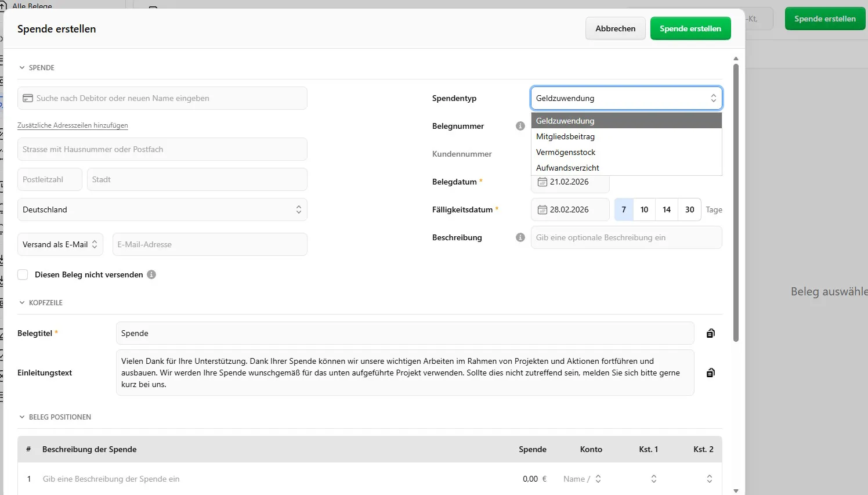This screenshot has height=495, width=868.
Task: Choose Mitgliedsbeitrag from Spendentyp list
Action: 566,136
